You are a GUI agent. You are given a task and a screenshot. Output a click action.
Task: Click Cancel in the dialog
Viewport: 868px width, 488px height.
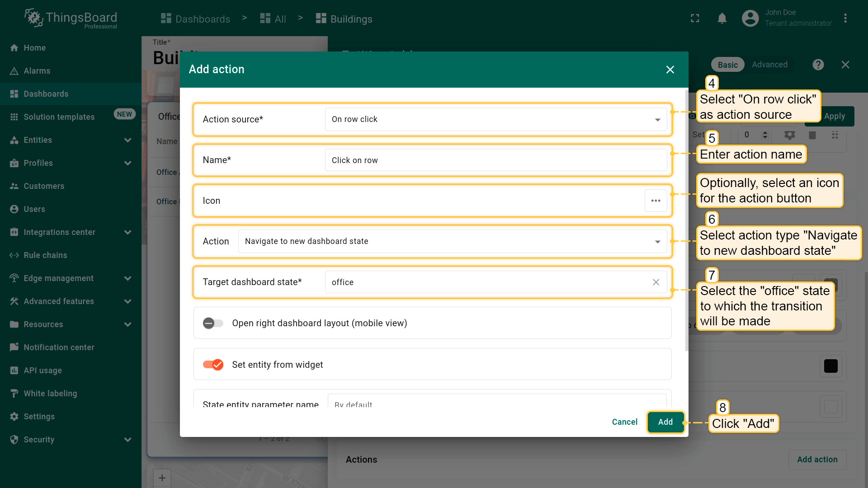tap(624, 422)
